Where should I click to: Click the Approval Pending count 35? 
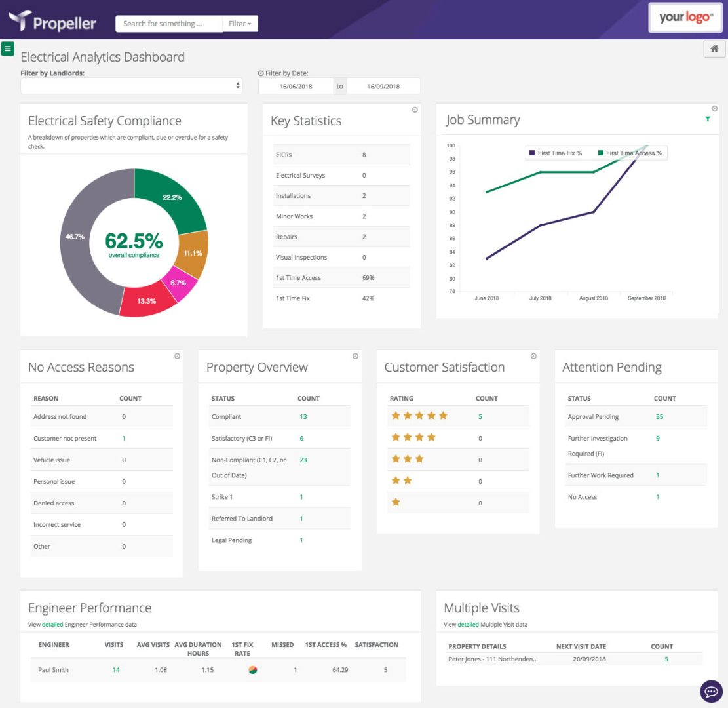659,416
